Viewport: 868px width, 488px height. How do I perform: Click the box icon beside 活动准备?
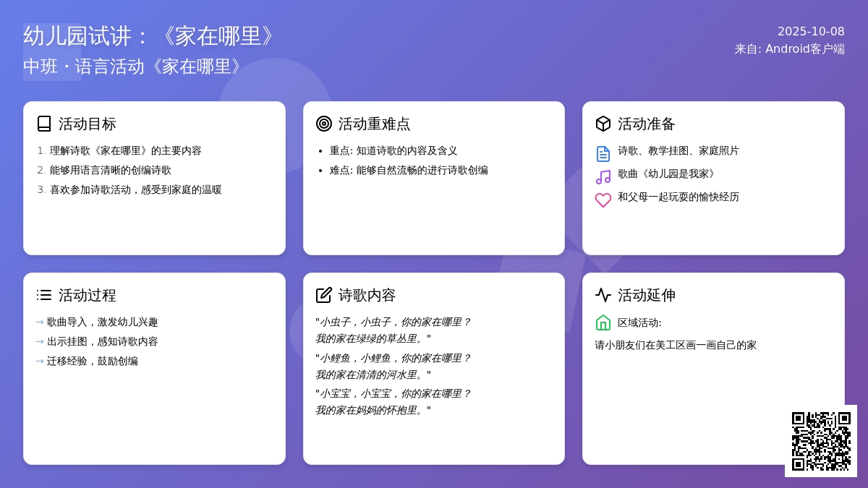[603, 124]
